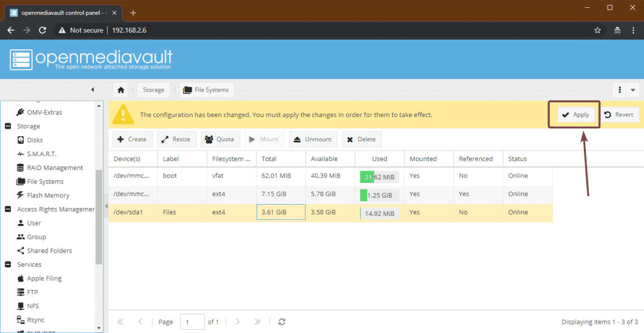
Task: Open Apple Filing service settings
Action: (x=39, y=278)
